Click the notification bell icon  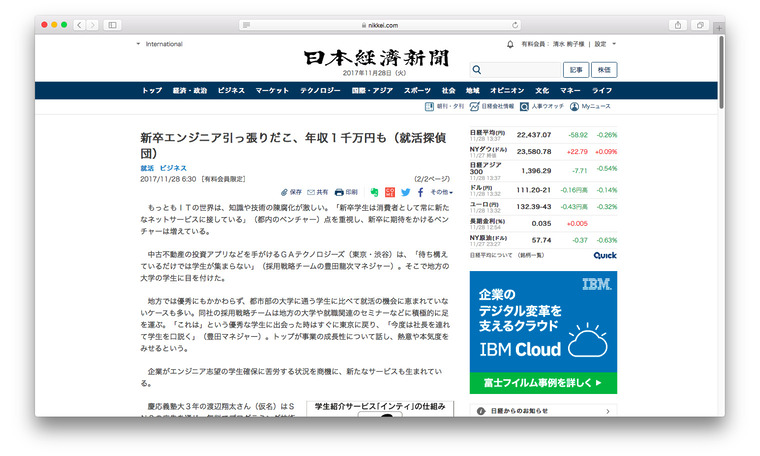click(x=509, y=44)
